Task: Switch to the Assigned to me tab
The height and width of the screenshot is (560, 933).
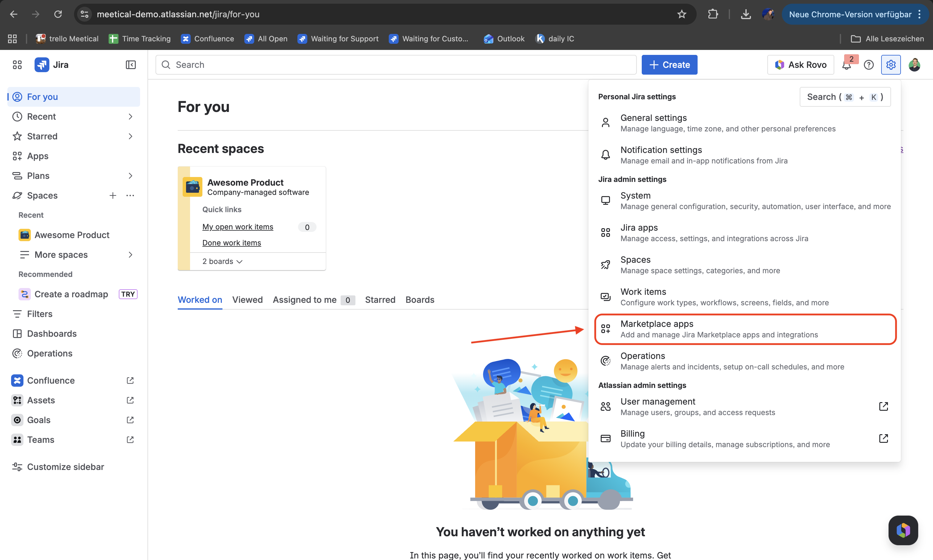Action: [x=314, y=300]
